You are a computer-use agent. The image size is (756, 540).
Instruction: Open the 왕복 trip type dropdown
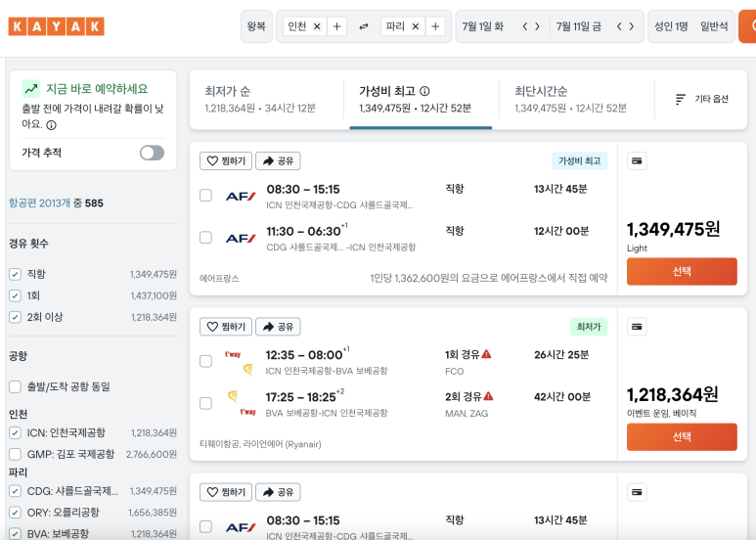tap(256, 26)
